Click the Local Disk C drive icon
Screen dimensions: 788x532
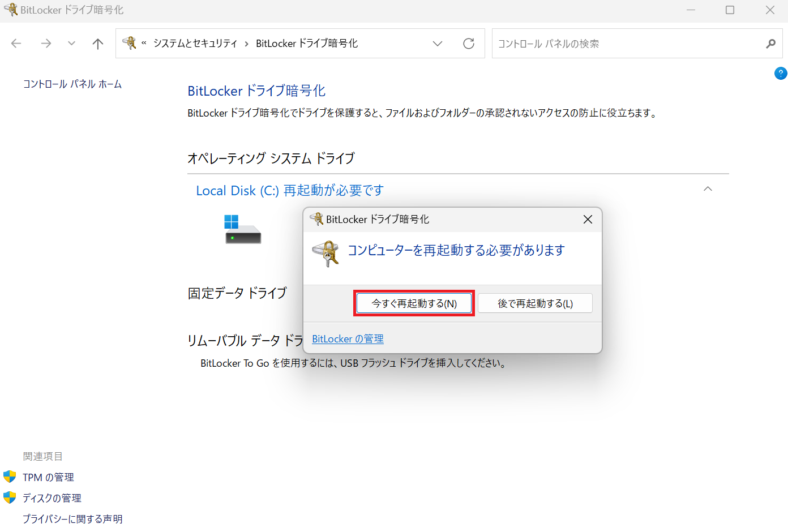[x=243, y=229]
